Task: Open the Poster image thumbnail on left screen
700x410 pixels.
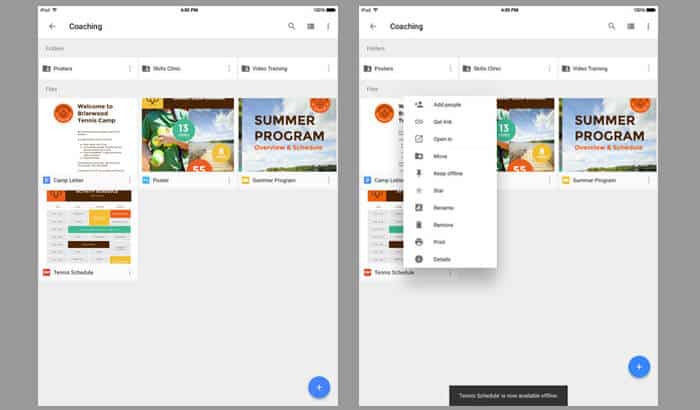Action: point(188,135)
